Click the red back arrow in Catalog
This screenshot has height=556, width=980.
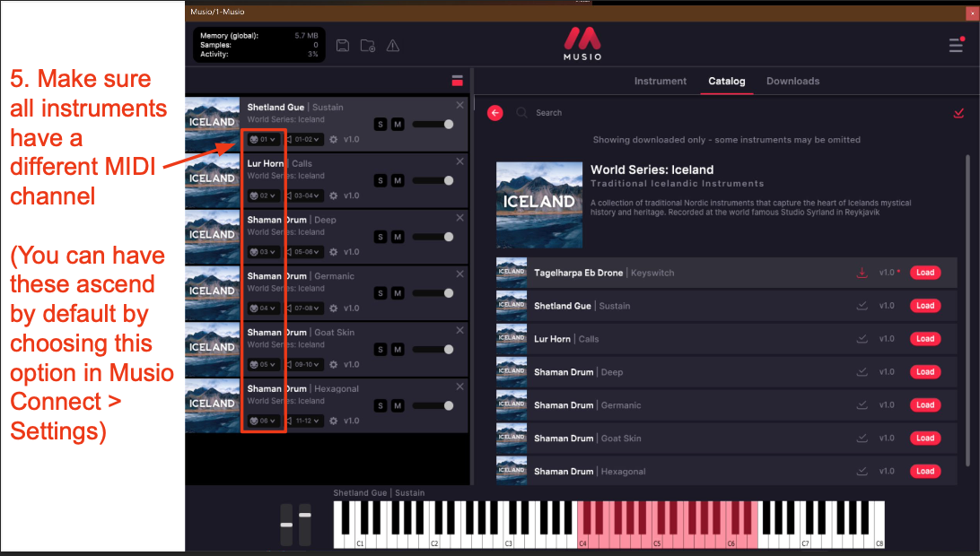[x=495, y=113]
